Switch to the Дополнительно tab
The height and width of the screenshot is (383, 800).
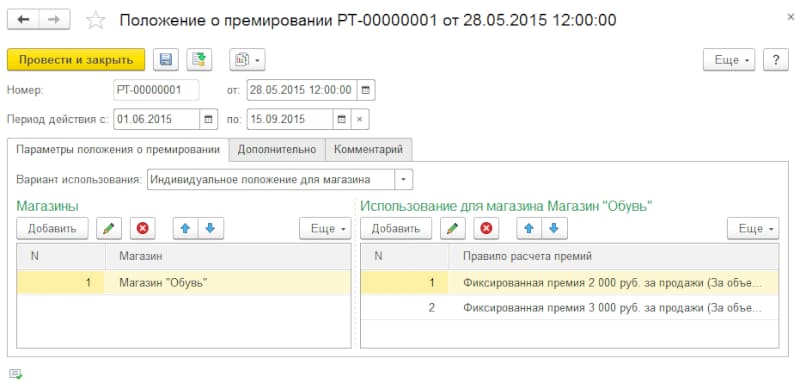point(277,150)
